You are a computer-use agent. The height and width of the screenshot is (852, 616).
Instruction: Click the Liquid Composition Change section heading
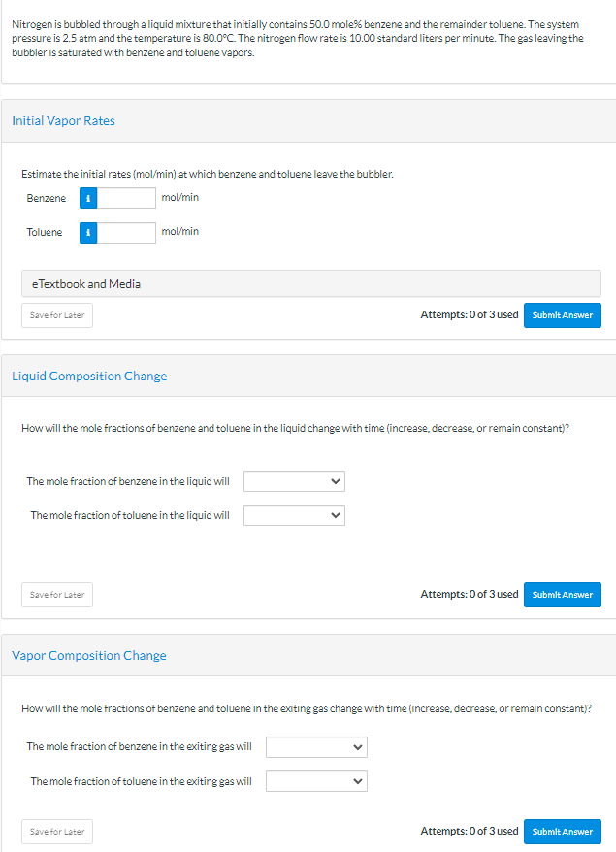pos(89,377)
